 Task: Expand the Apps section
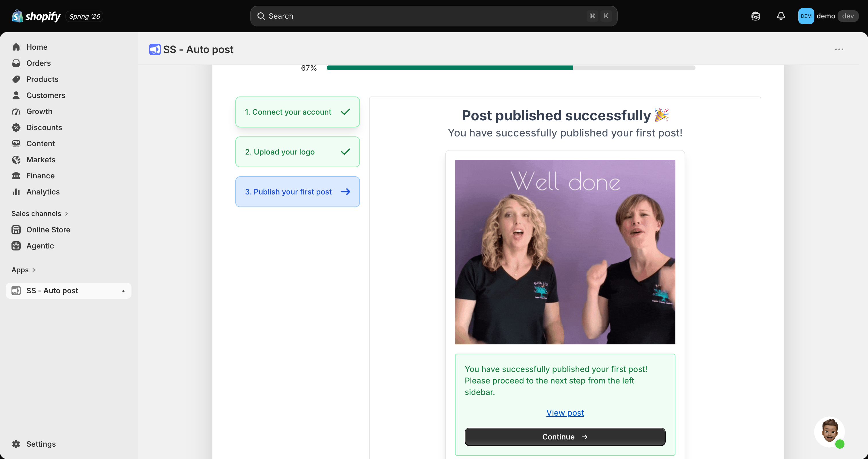[x=23, y=270]
